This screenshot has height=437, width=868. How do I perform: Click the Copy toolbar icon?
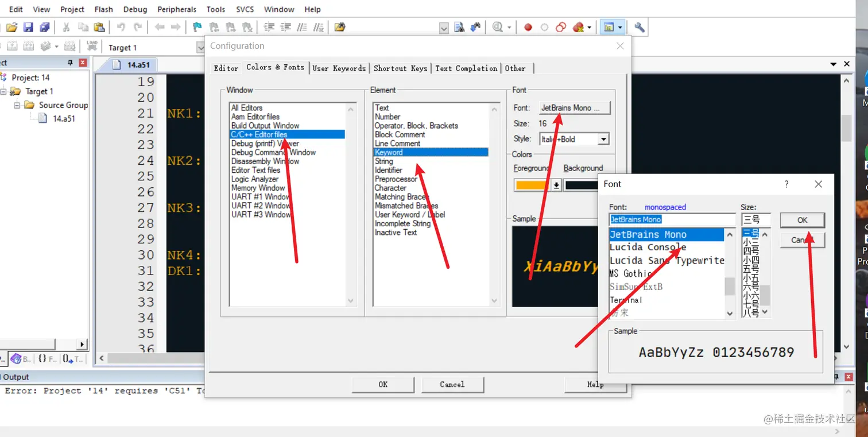pos(83,27)
